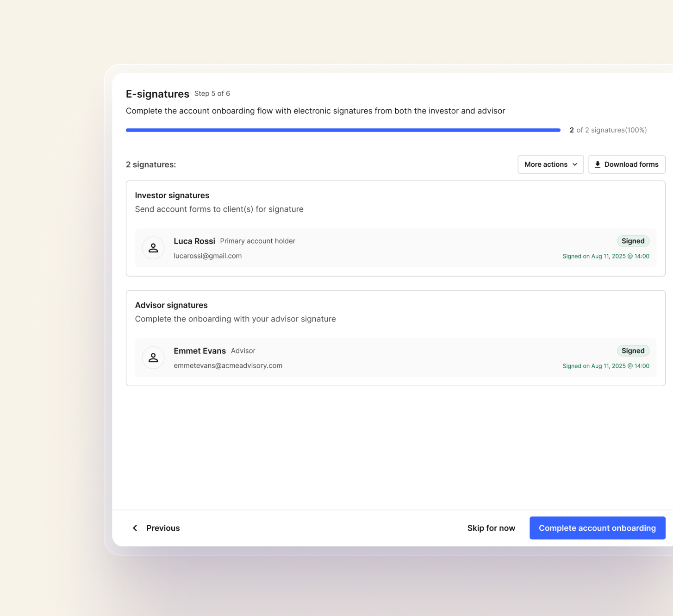Click Luca Rossi's signed-on timestamp
The width and height of the screenshot is (673, 616).
[x=605, y=256]
